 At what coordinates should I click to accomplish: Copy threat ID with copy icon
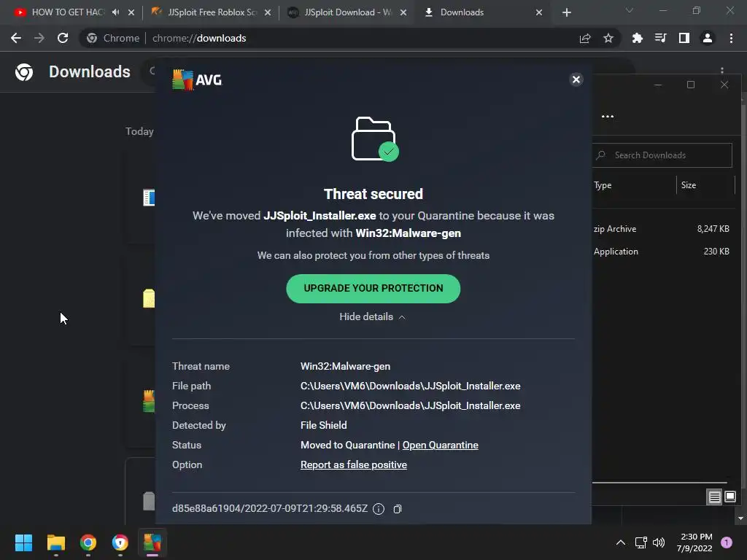click(x=398, y=509)
